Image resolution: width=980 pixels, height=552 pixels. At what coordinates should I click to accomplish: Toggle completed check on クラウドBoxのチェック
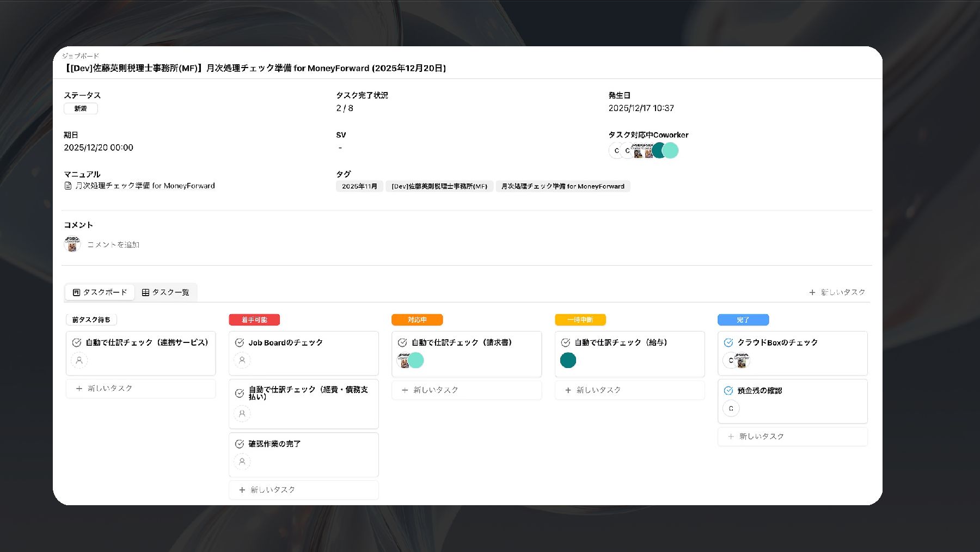(x=728, y=342)
